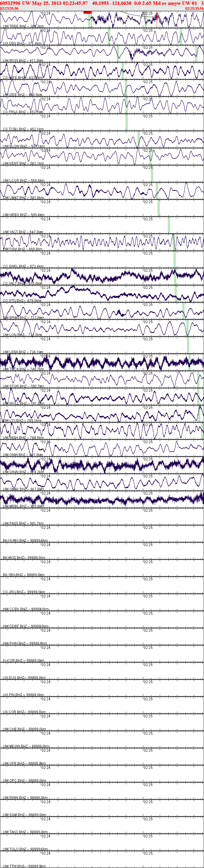The image size is (204, 868).
Task: Select the UW LTY BHZ station label
Action: click(22, 421)
